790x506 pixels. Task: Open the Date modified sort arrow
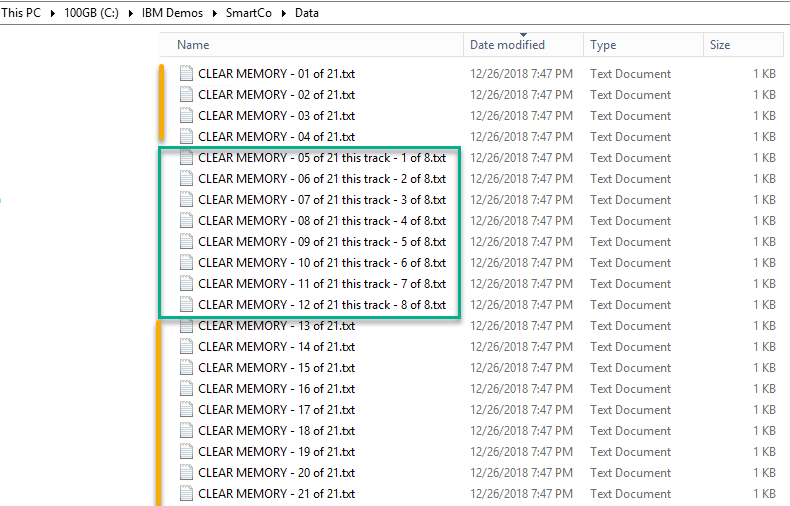pyautogui.click(x=523, y=35)
